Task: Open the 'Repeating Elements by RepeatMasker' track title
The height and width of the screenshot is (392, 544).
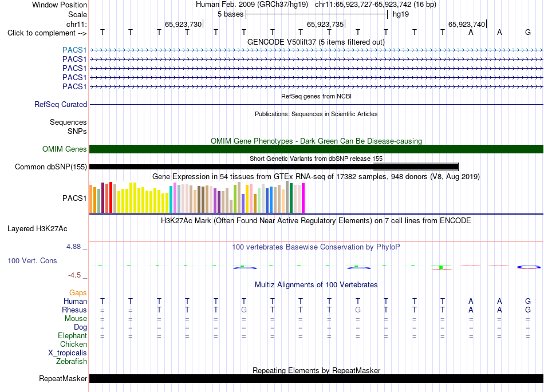Action: pyautogui.click(x=316, y=370)
